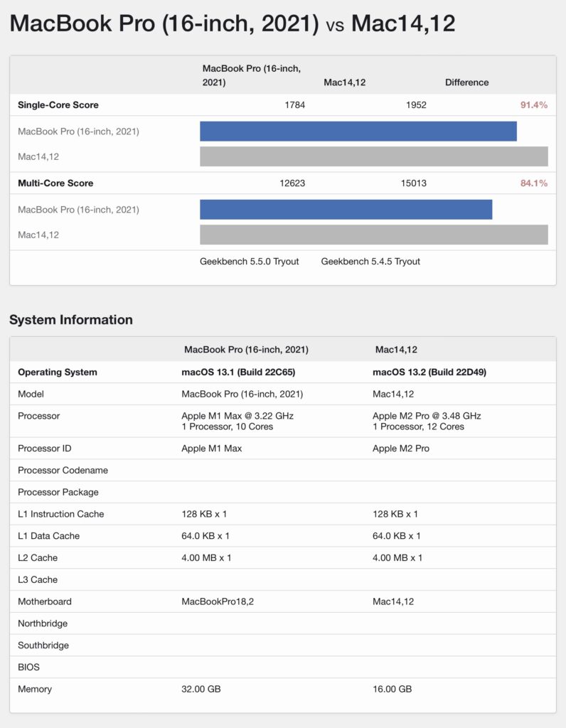Click macOS 13.1 (Build 22C65)
The width and height of the screenshot is (566, 728).
pos(238,372)
